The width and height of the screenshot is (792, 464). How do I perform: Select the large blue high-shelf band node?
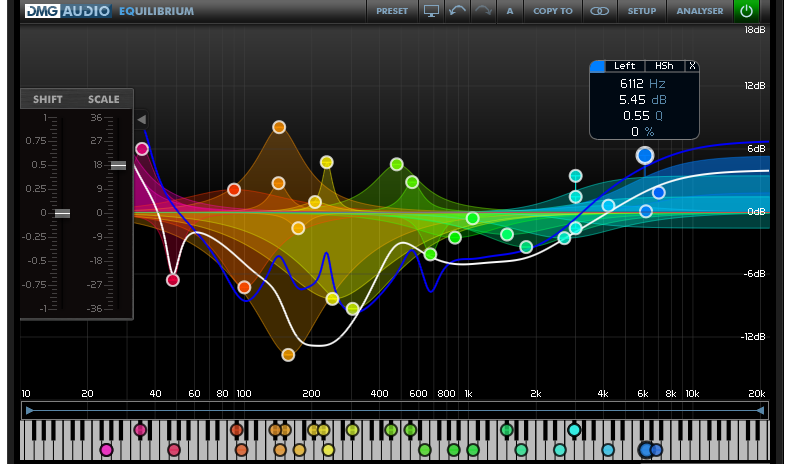click(x=645, y=155)
